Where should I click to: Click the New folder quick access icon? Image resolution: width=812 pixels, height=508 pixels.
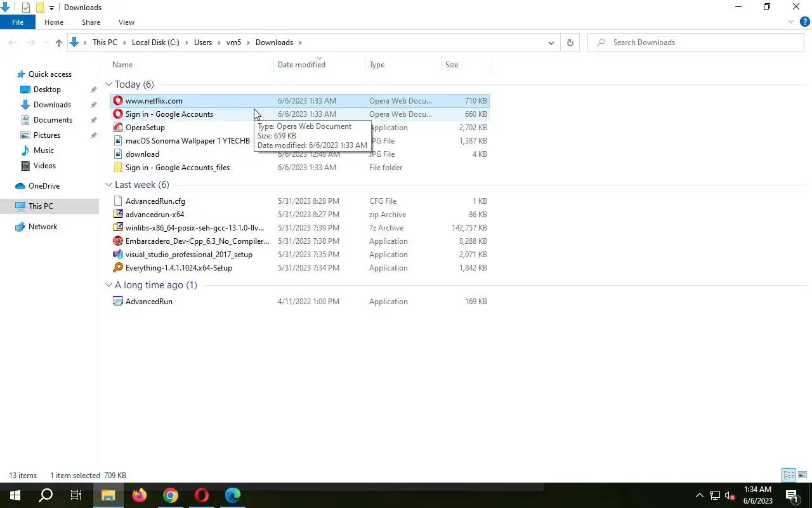point(40,8)
